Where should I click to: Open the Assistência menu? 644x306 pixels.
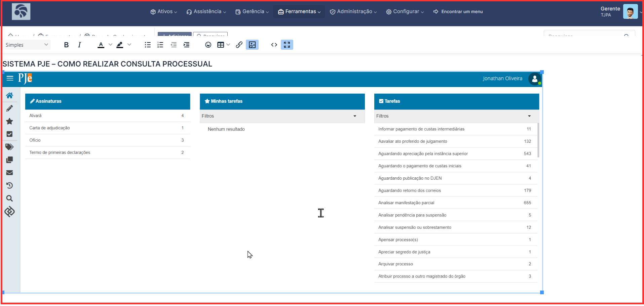206,12
